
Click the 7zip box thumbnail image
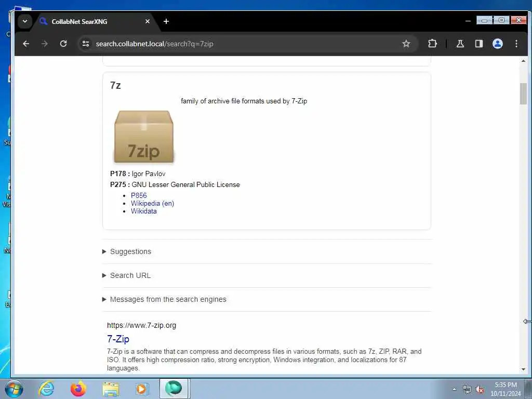(144, 137)
